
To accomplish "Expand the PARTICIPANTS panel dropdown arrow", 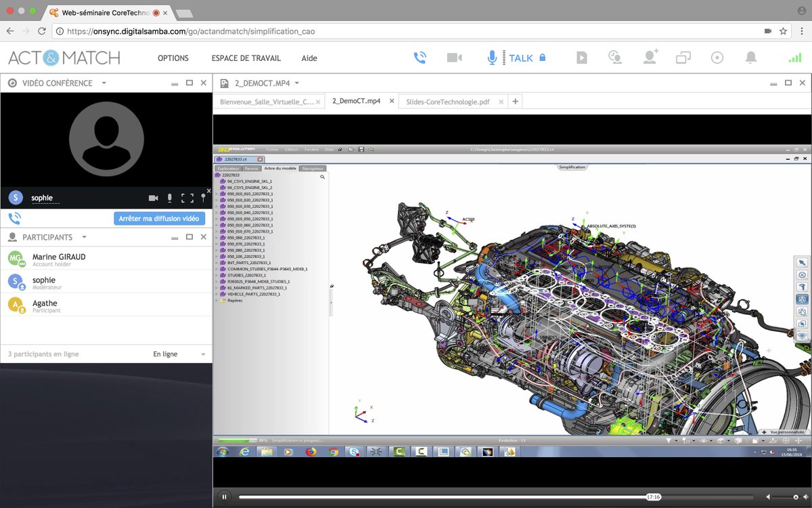I will [85, 237].
